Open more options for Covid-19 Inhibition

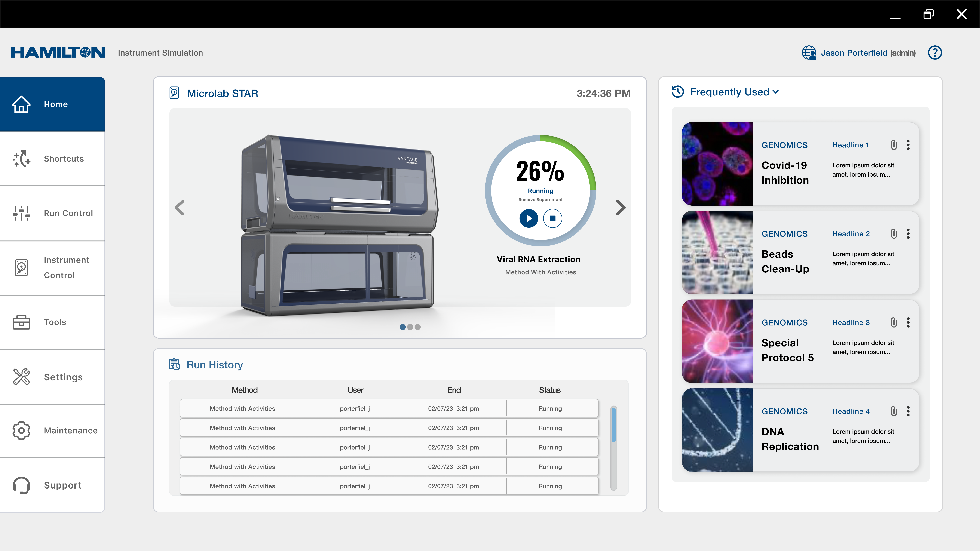coord(908,145)
